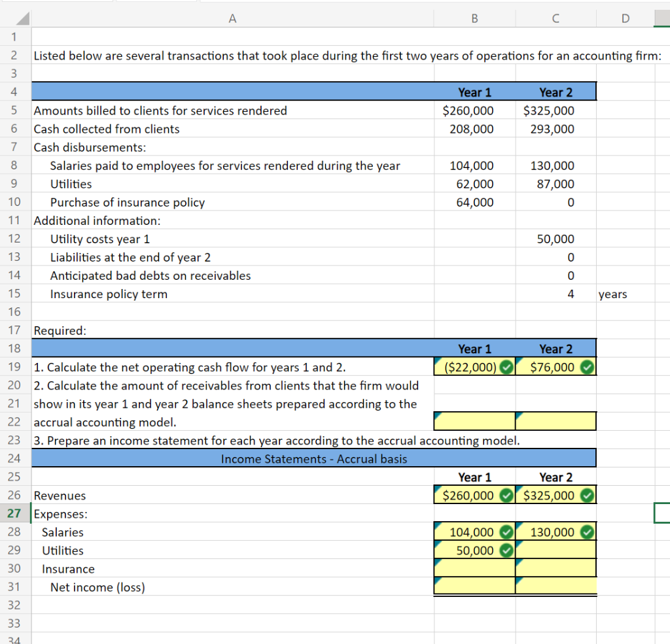
Task: Click 'Salaries paid to employees' row label
Action: (x=225, y=165)
